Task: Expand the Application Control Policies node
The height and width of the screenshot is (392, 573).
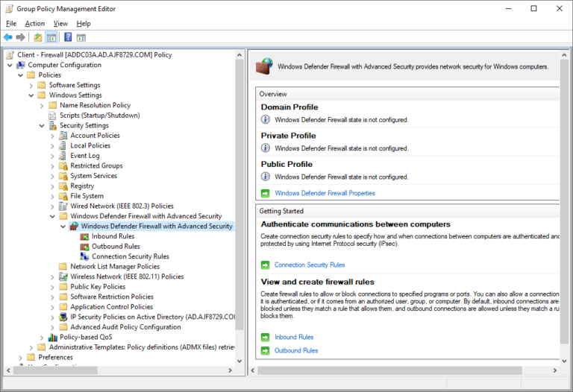Action: (52, 307)
